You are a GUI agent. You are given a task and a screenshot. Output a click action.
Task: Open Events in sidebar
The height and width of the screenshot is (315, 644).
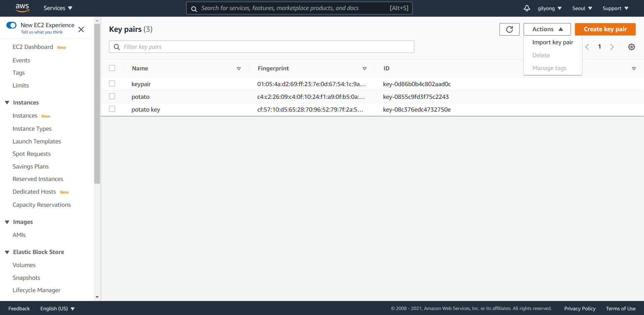pyautogui.click(x=21, y=60)
